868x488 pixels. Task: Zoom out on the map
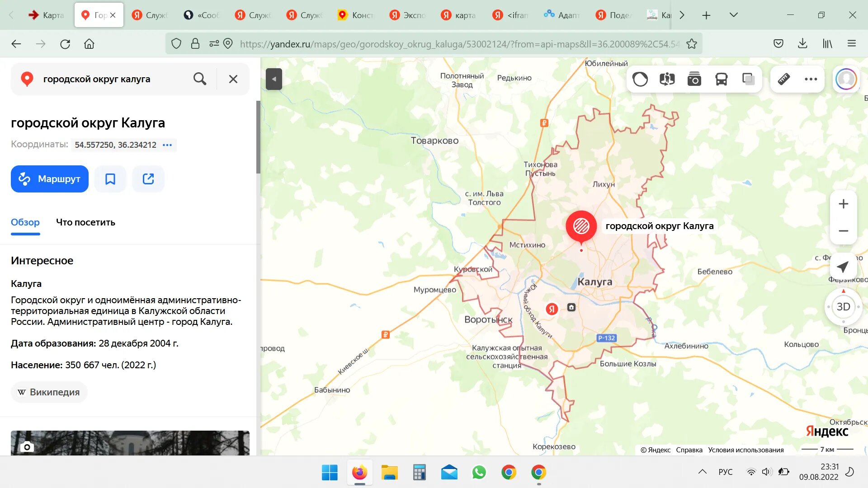(843, 231)
